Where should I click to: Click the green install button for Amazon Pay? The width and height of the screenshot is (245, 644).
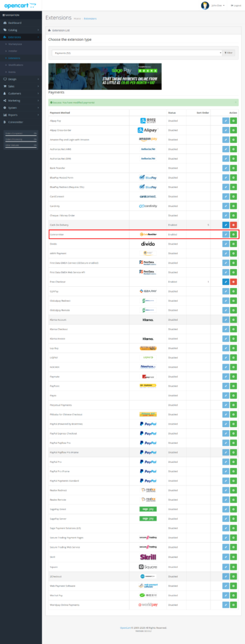tap(234, 140)
